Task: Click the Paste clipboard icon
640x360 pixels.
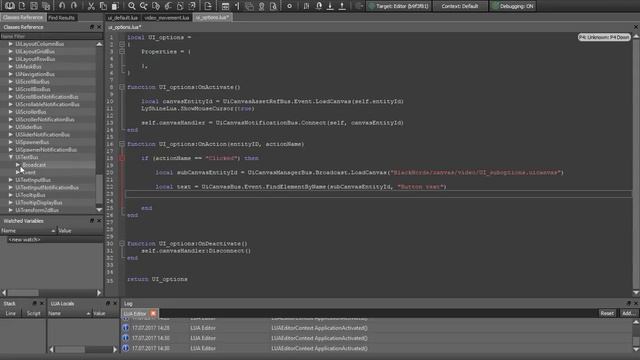Action: coord(115,6)
